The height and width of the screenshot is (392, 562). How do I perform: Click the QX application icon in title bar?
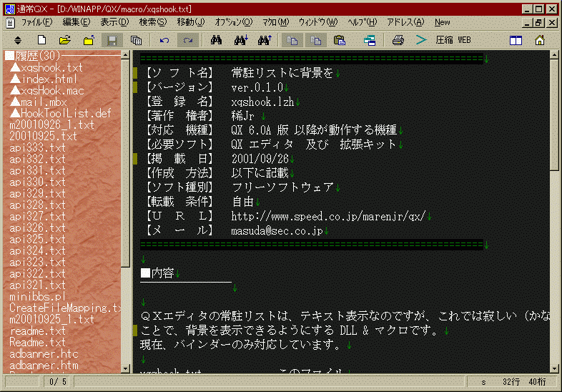coord(10,9)
